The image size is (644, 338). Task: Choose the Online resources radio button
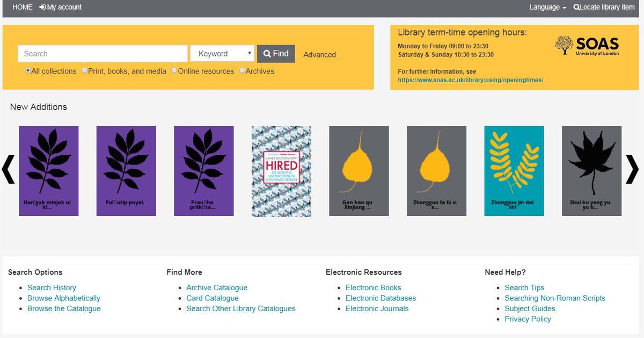(x=174, y=70)
